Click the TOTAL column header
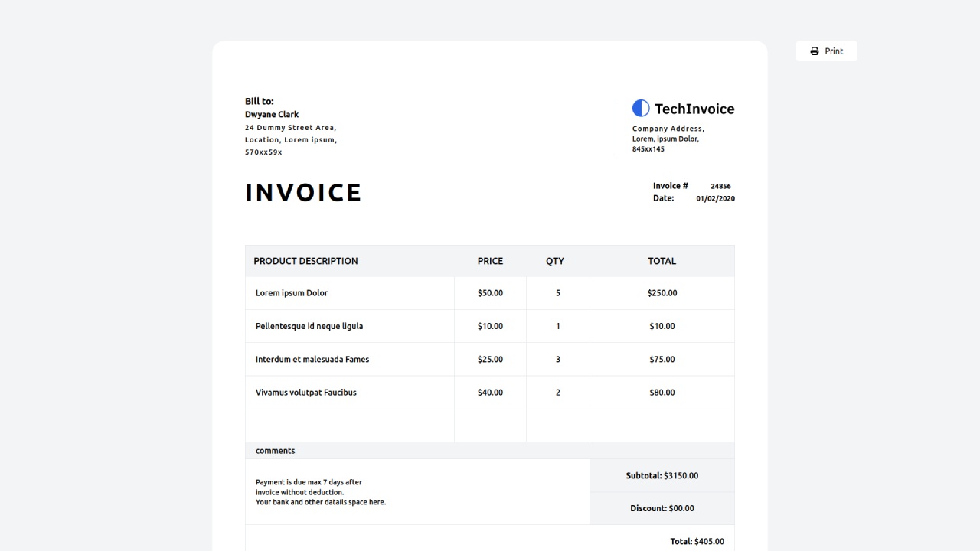 pyautogui.click(x=661, y=261)
